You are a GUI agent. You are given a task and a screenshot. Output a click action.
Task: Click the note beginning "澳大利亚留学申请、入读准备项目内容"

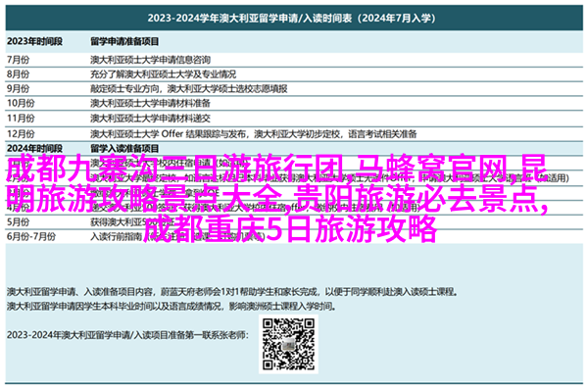click(x=232, y=291)
